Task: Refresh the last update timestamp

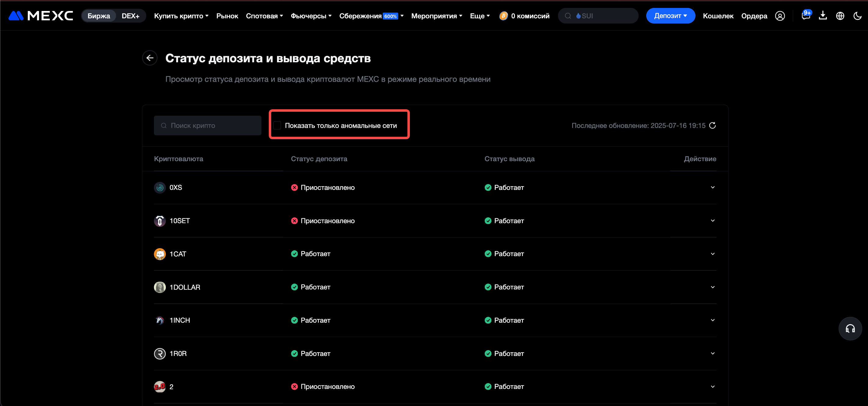Action: point(712,125)
